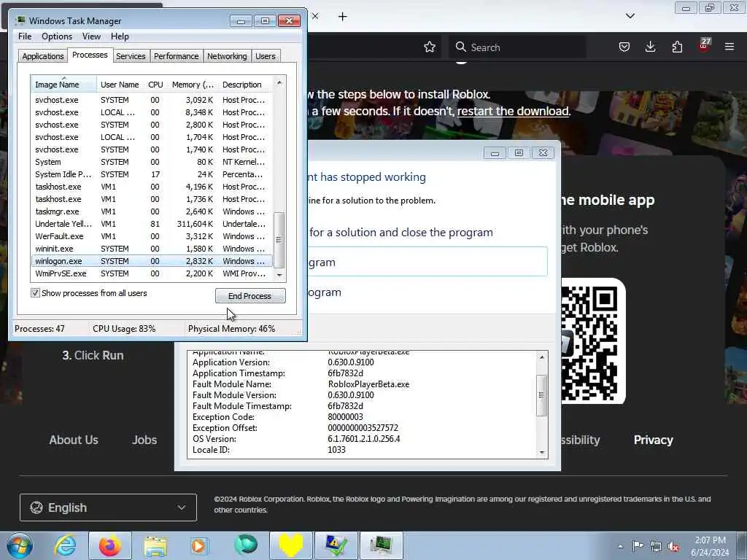
Task: Click the process list scroll down arrow
Action: click(279, 275)
